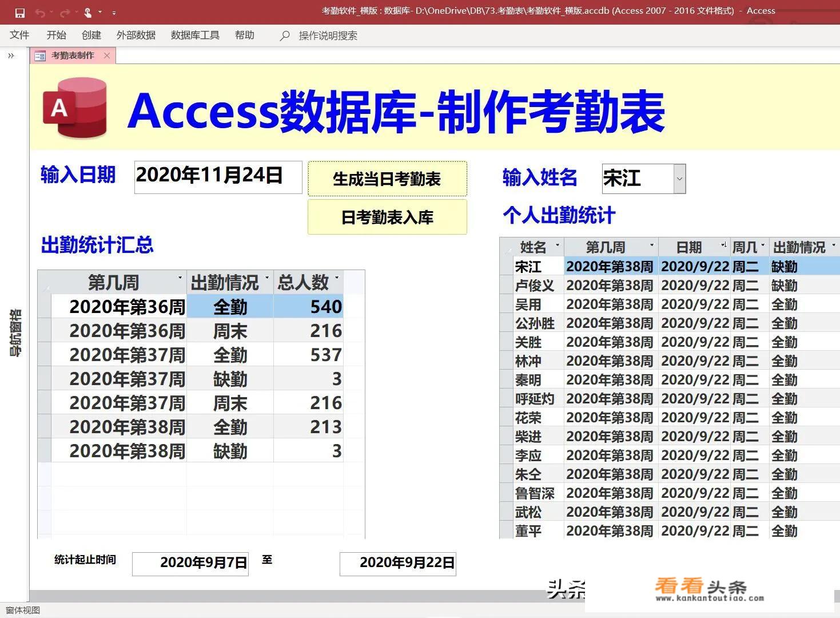Screen dimensions: 840x618
Task: Click 缺勤 status in 宋江 row
Action: 804,266
